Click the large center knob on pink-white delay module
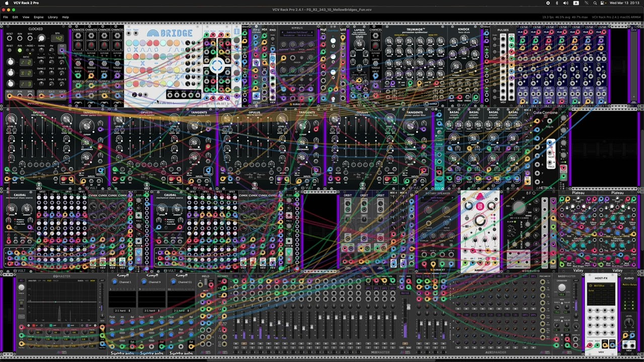644x362 pixels. tap(479, 220)
